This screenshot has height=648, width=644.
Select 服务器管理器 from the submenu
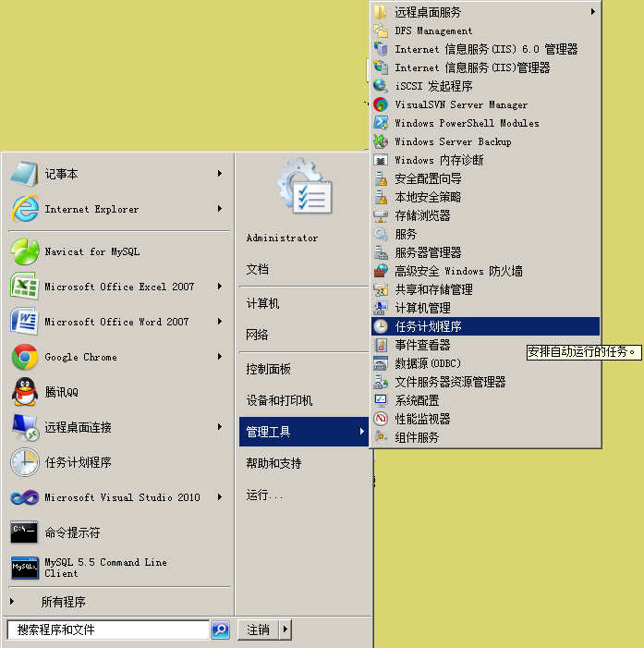coord(485,252)
